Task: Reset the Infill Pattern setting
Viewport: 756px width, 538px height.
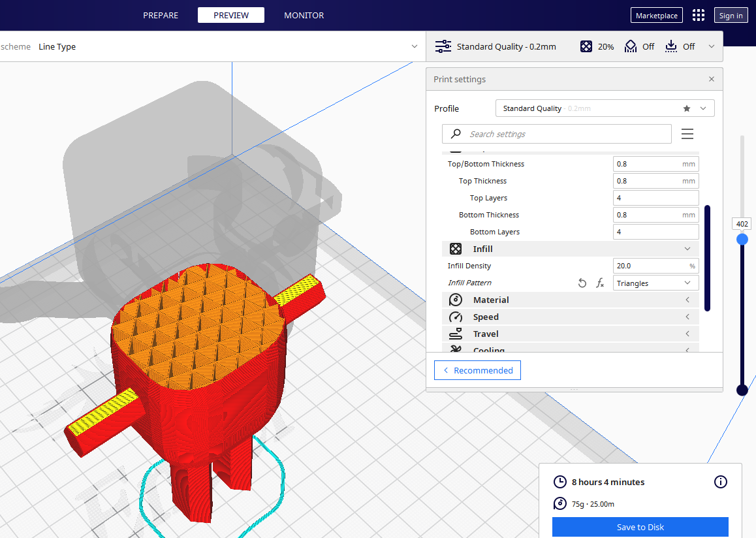Action: (582, 283)
